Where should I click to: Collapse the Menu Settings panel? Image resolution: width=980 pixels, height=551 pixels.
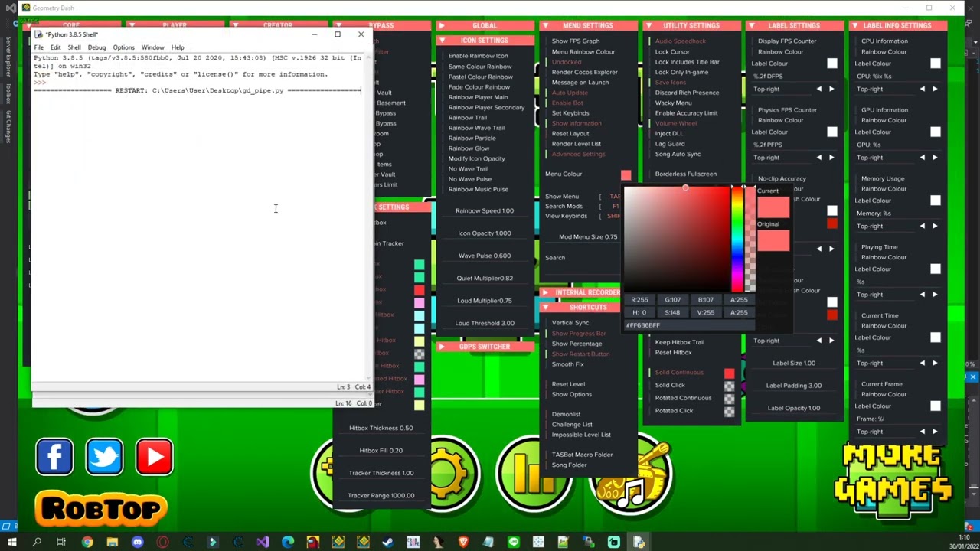tap(545, 25)
